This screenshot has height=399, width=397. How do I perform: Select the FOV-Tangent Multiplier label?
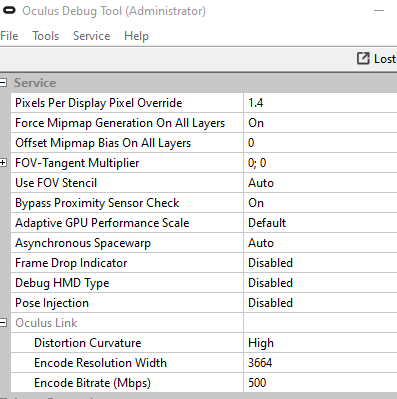coord(77,163)
